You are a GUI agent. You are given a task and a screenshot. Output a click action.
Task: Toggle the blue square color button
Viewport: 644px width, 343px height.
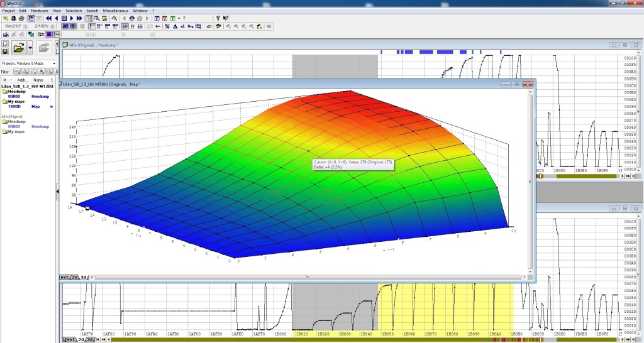[49, 35]
